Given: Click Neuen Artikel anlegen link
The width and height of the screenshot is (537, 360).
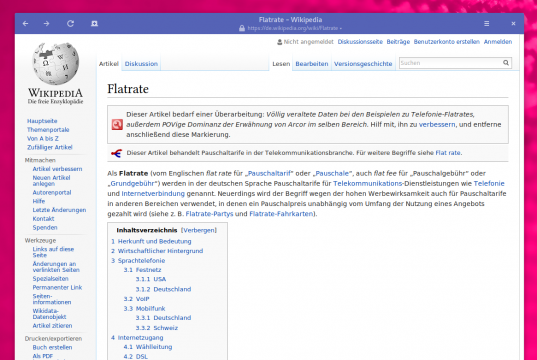Looking at the screenshot, I should pos(51,181).
